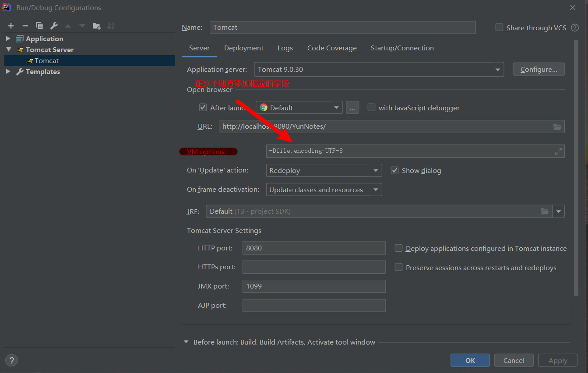Click the VM options input field

(415, 151)
